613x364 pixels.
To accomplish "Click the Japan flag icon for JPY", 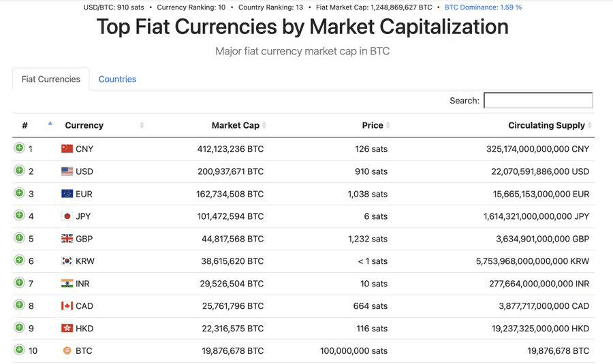I will (67, 216).
